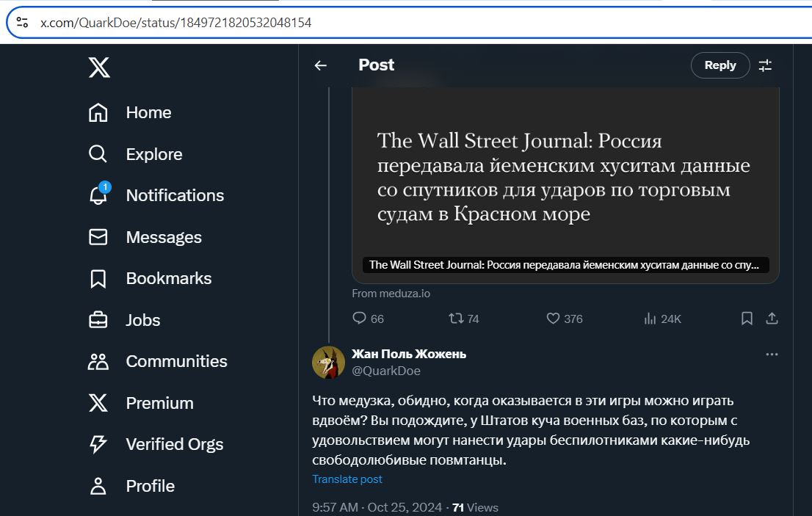
Task: Click the From meduza.io link
Action: pyautogui.click(x=391, y=294)
